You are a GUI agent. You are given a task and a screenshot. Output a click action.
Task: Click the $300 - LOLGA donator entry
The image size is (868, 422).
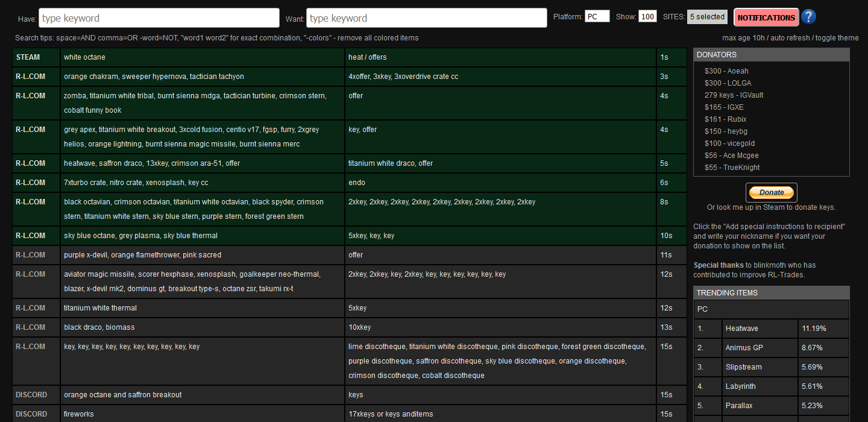[728, 83]
